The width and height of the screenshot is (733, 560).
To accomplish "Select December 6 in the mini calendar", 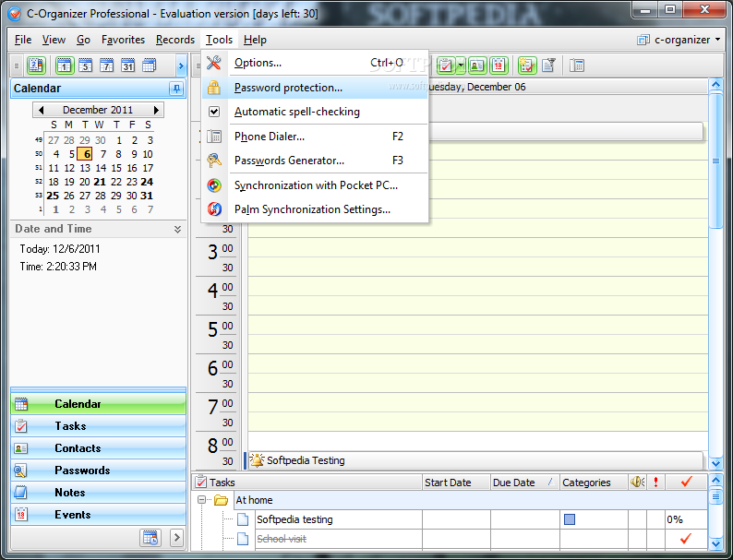I will click(85, 154).
